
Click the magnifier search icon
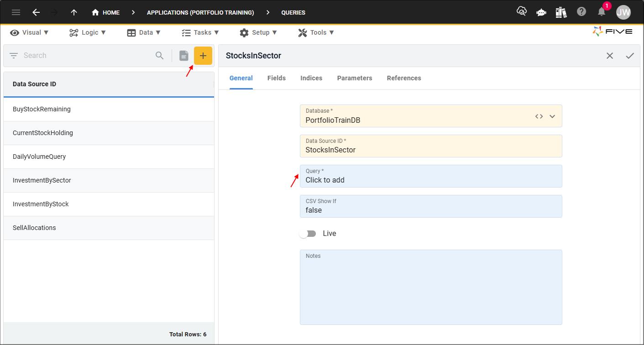[x=159, y=56]
